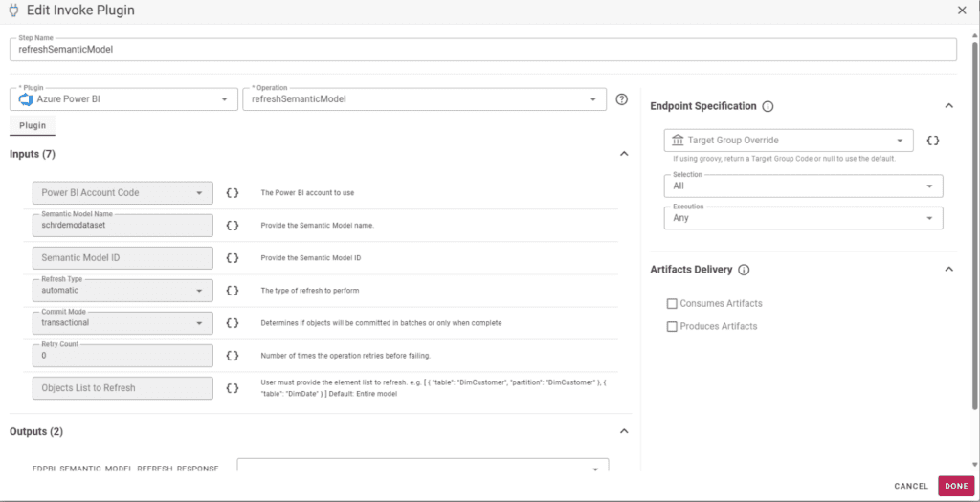Open the FDPBI_SEMANTIC_MODEL_REFRESH_RESPONSE output dropdown
The width and height of the screenshot is (980, 502).
pyautogui.click(x=423, y=467)
